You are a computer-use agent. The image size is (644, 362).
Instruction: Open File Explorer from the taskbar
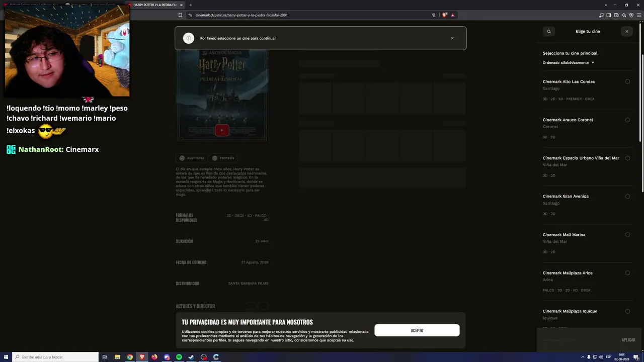click(117, 357)
